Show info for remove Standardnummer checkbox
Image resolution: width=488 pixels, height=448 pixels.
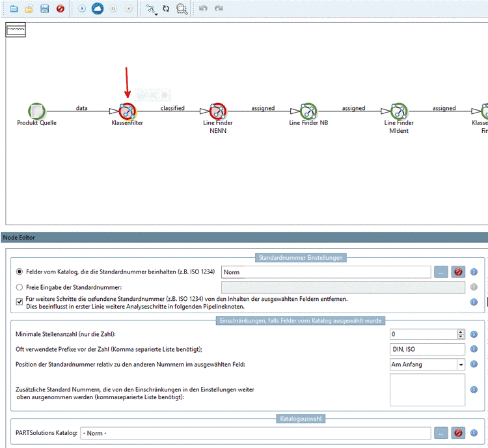[x=474, y=302]
